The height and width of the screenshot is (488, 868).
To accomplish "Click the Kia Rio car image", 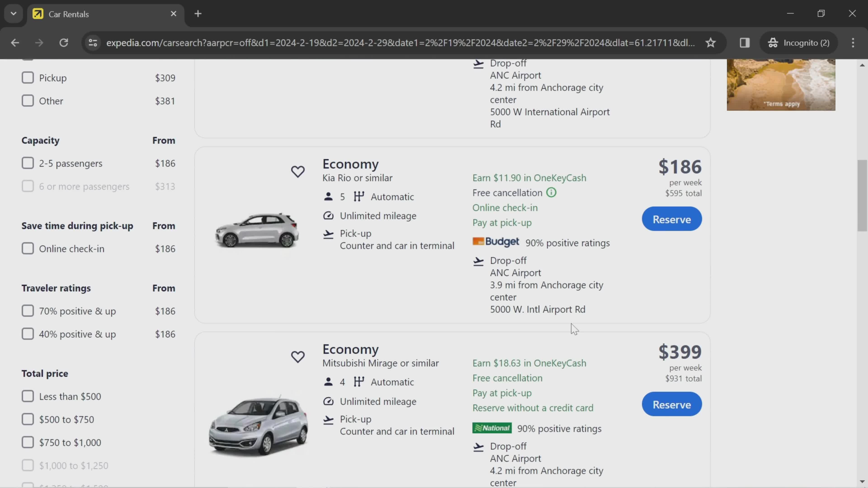I will tap(257, 231).
